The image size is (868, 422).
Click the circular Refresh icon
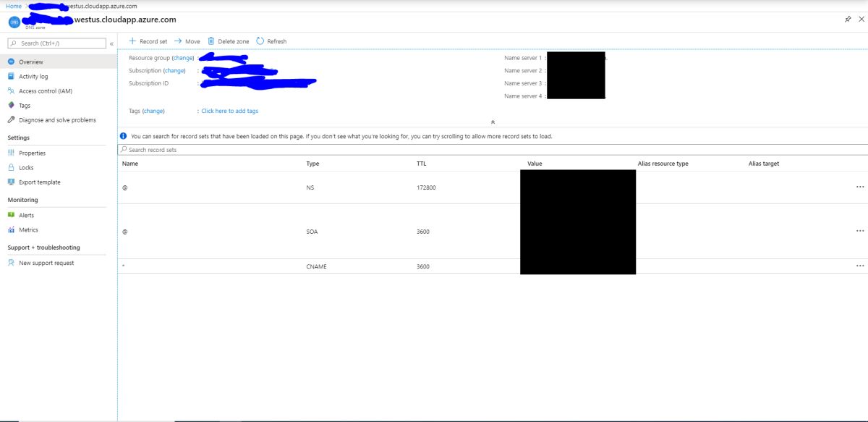260,41
